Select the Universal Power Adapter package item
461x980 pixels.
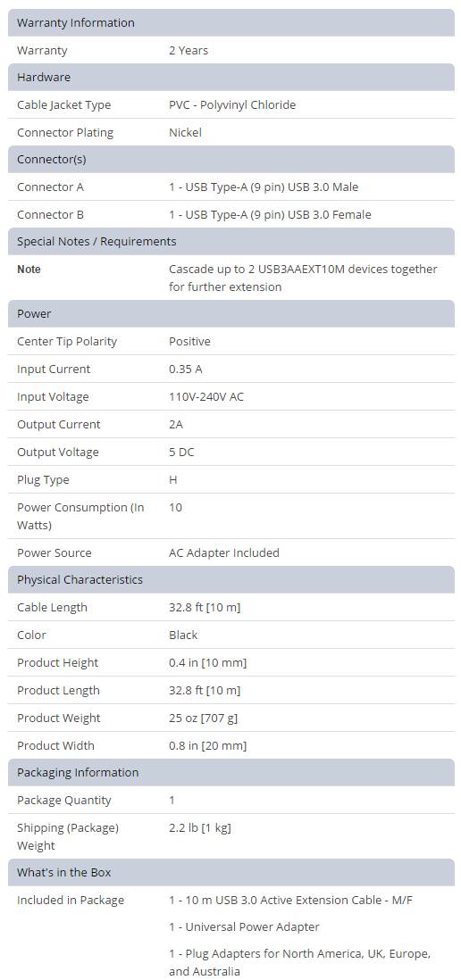coord(244,926)
